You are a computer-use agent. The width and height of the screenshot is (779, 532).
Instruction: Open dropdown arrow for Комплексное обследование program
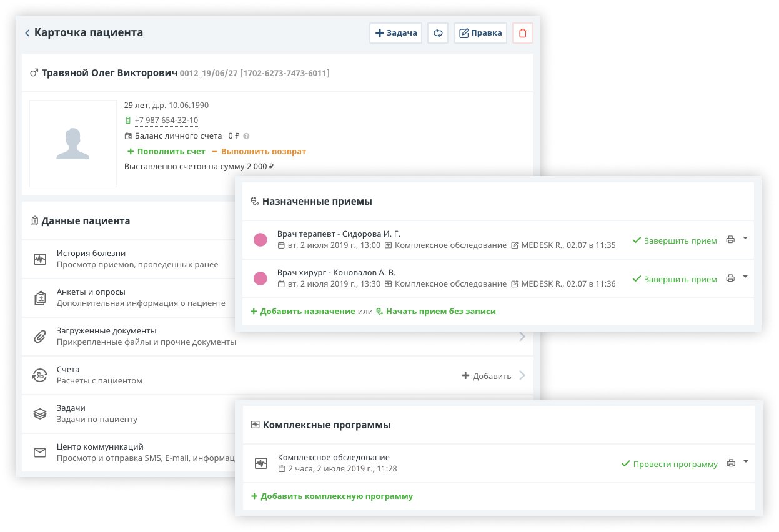(x=745, y=463)
